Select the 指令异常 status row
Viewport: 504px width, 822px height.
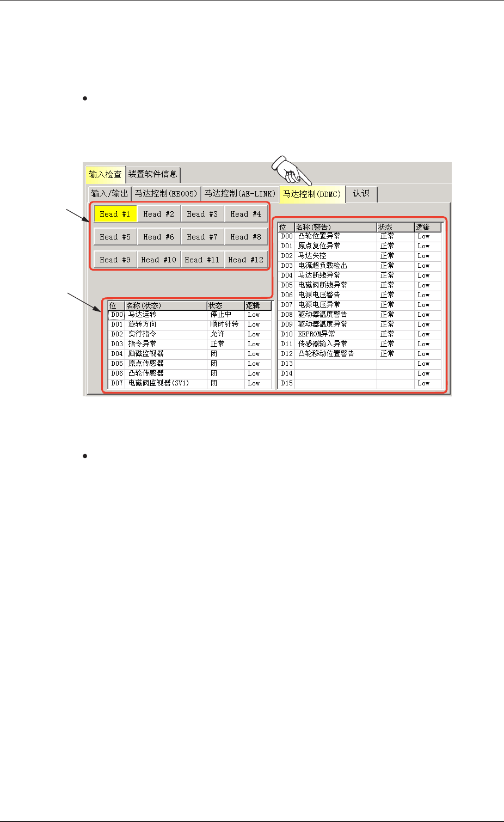(189, 344)
